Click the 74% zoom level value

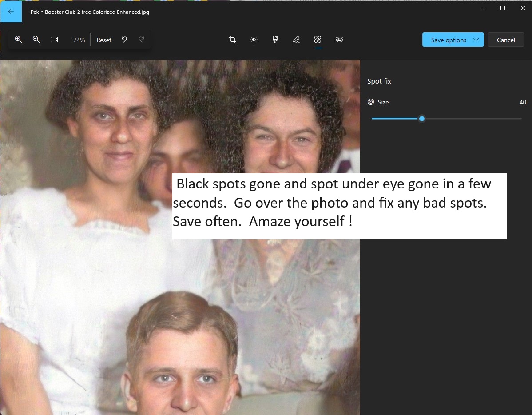[79, 40]
